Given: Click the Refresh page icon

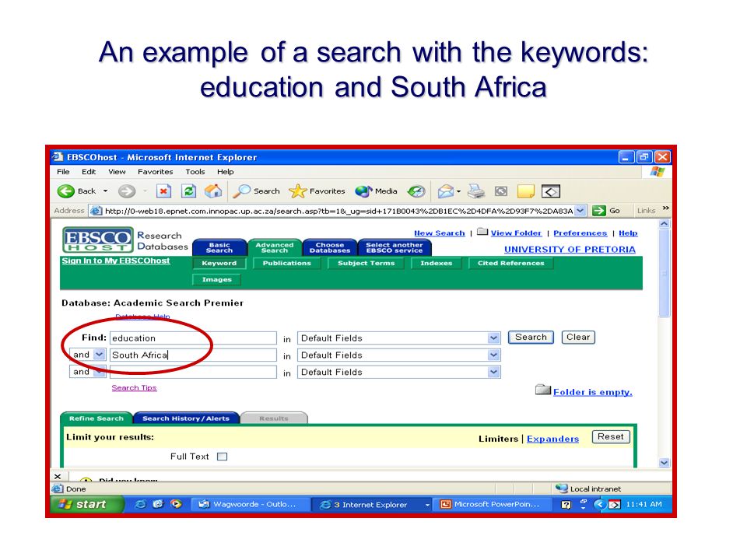Looking at the screenshot, I should 188,191.
